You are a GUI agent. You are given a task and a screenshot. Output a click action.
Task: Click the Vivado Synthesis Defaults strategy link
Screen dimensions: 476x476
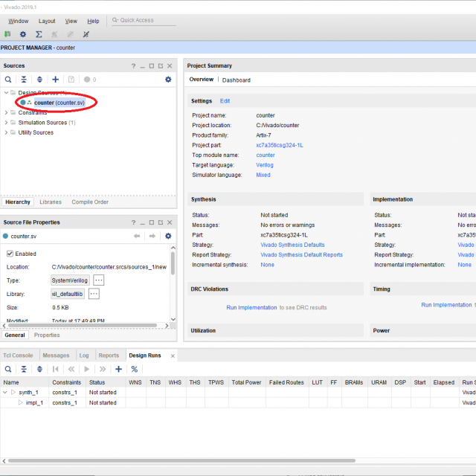[x=292, y=245]
